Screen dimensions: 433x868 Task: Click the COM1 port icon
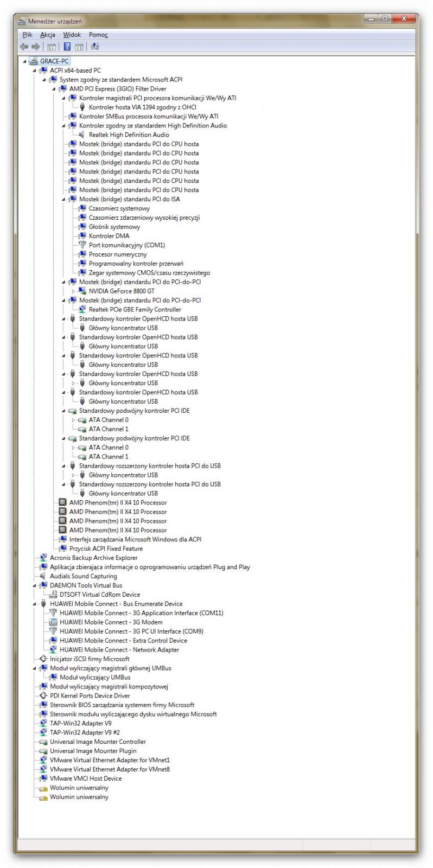[82, 245]
